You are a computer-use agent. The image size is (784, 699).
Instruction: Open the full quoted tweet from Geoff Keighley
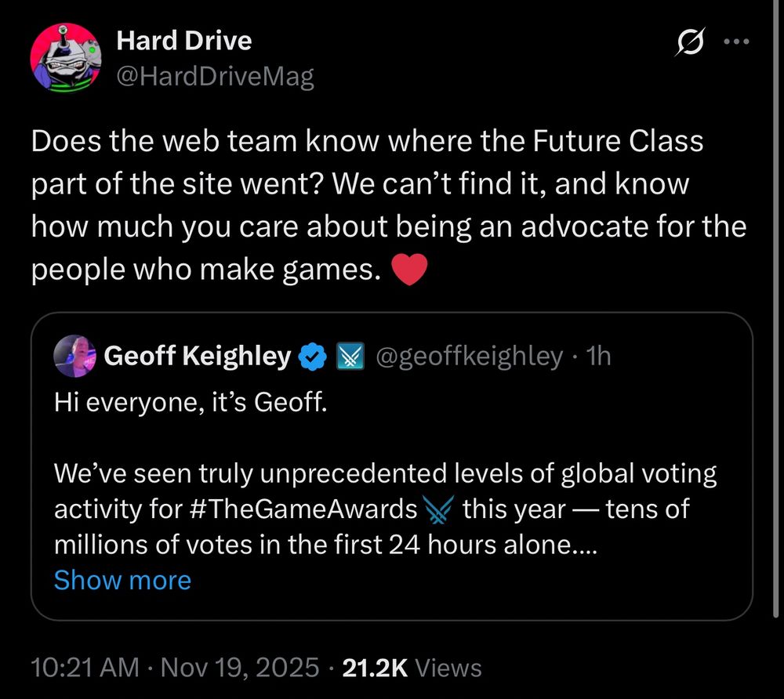392,439
